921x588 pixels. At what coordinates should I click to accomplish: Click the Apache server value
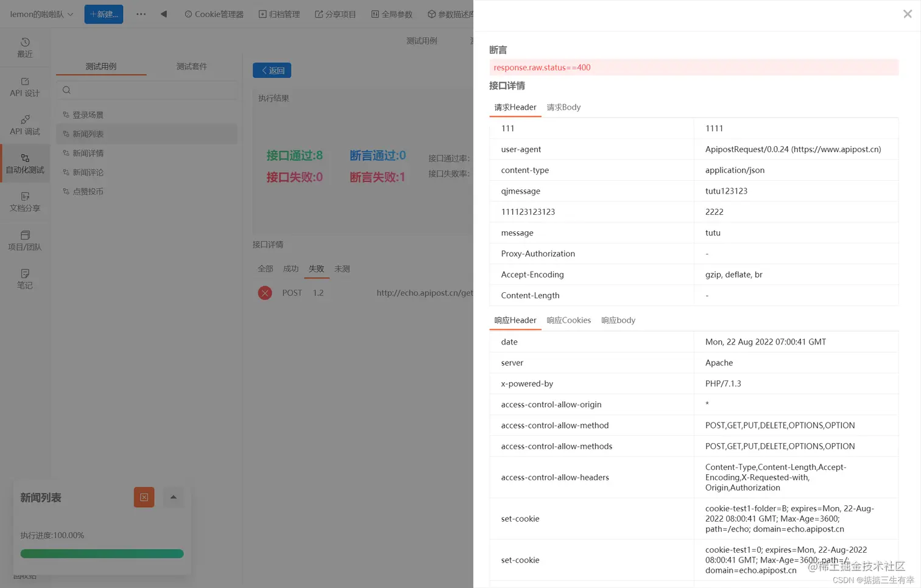click(719, 363)
